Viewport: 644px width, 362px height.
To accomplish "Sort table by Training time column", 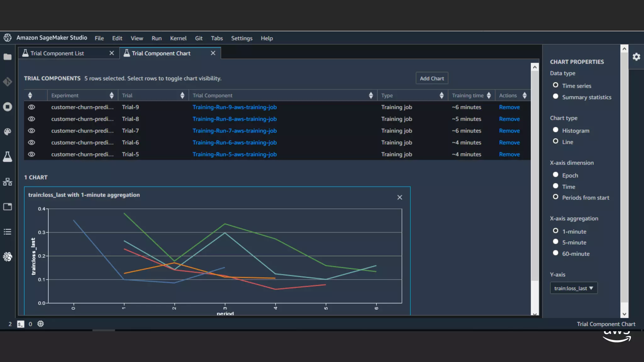I will [x=489, y=96].
